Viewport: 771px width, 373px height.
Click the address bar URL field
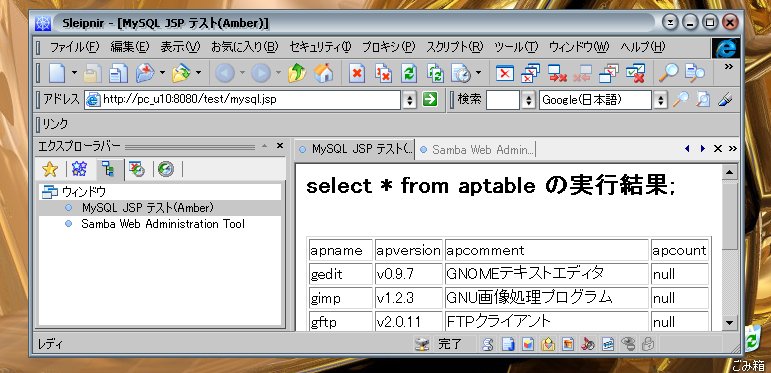click(243, 100)
